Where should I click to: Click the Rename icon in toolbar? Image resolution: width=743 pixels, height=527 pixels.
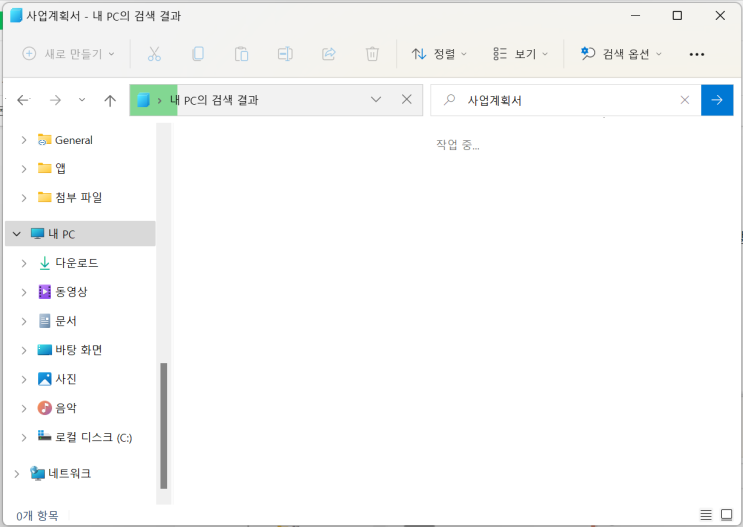tap(285, 54)
